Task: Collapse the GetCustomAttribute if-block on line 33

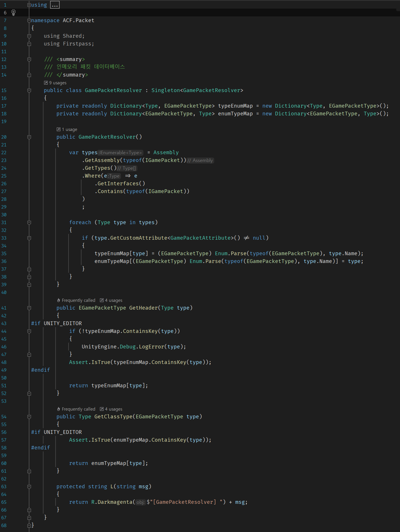Action: (29, 238)
